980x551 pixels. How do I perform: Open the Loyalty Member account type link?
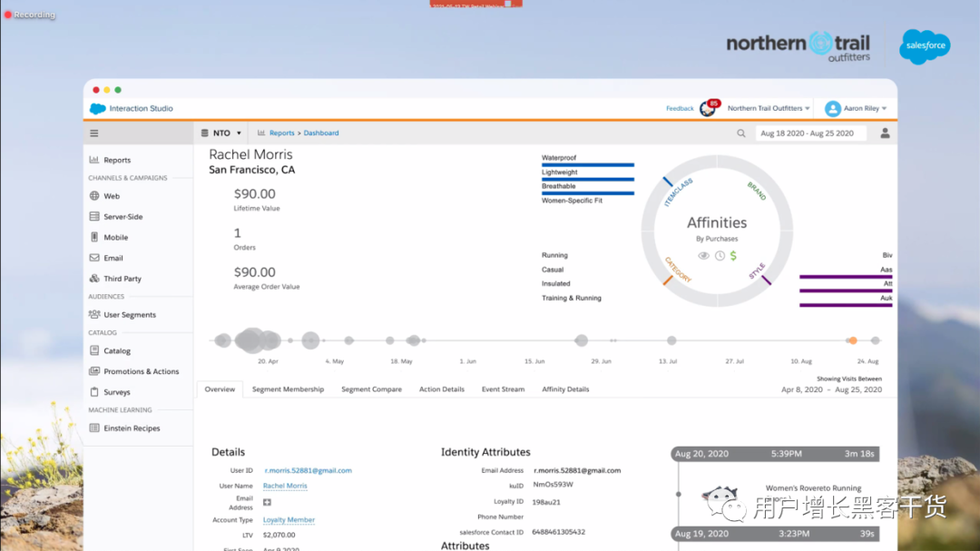(289, 520)
